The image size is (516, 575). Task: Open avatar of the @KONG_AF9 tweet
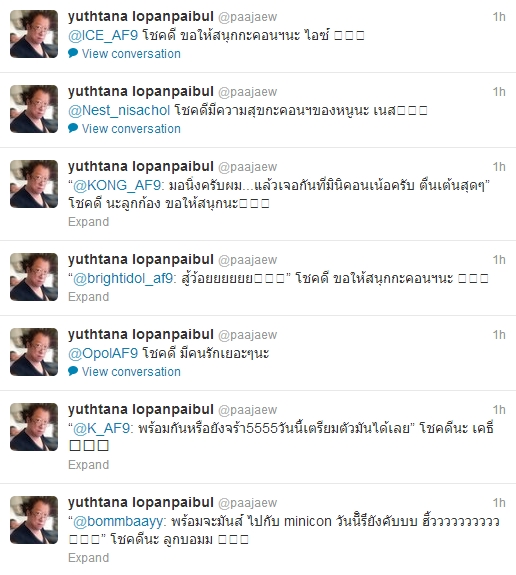[x=34, y=184]
